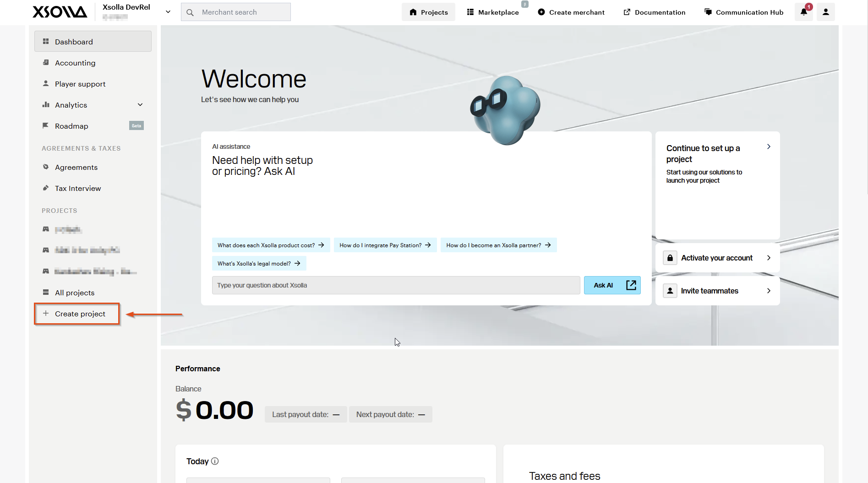Screen dimensions: 868x483
Task: Click the Xsolla logo
Action: (60, 12)
